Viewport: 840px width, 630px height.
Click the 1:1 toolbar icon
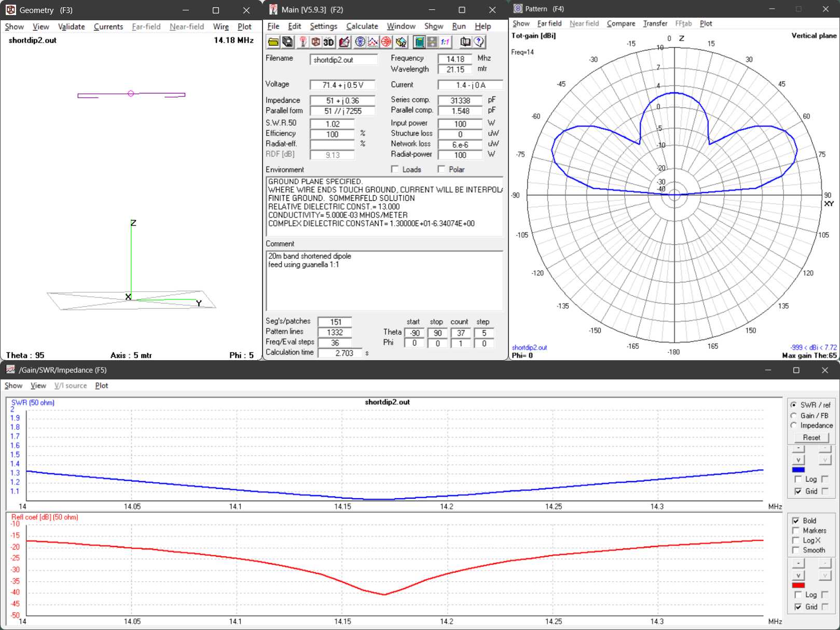coord(445,42)
